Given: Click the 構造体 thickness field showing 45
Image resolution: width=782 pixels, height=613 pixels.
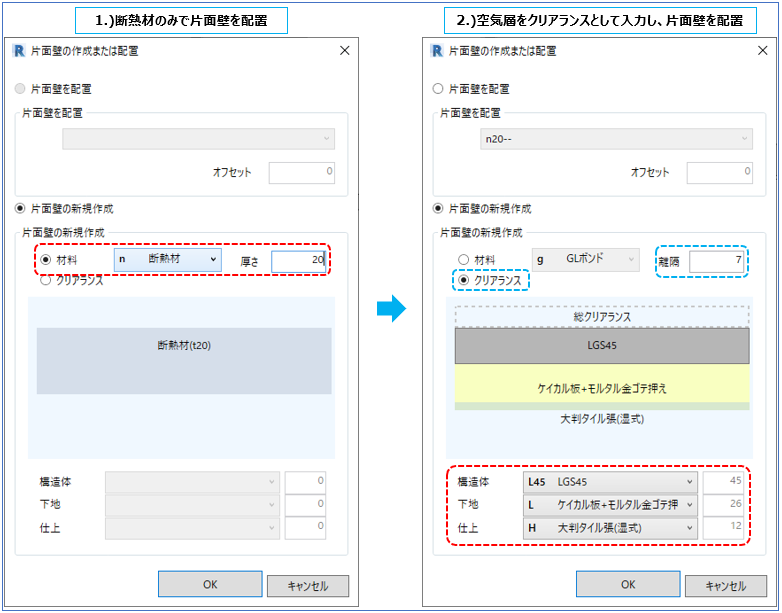Looking at the screenshot, I should (723, 482).
